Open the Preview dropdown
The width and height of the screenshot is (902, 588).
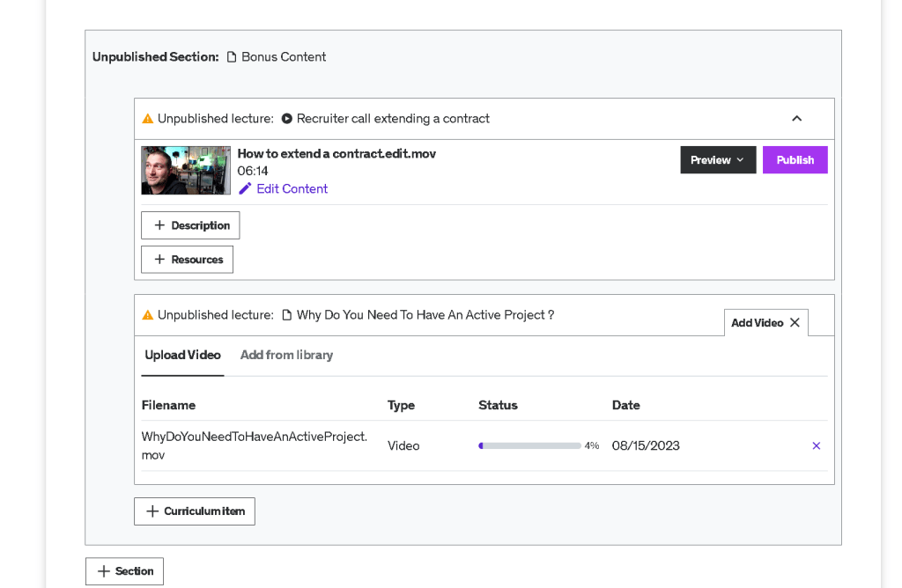point(718,160)
